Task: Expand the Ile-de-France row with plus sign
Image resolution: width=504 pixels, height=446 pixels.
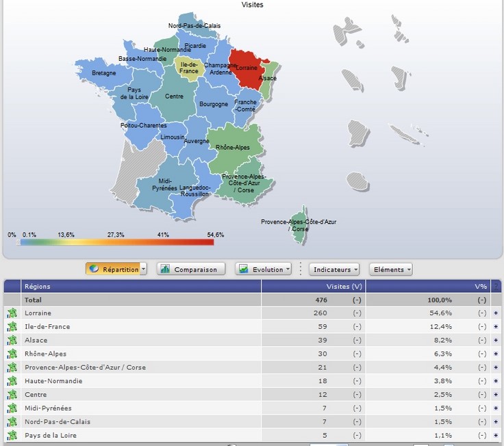Action: point(496,327)
